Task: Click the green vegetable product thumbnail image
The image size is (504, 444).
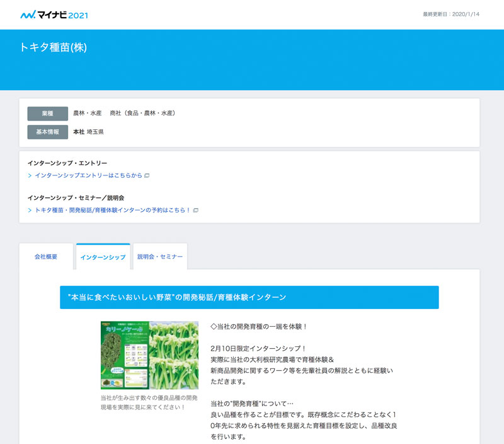Action: (149, 355)
